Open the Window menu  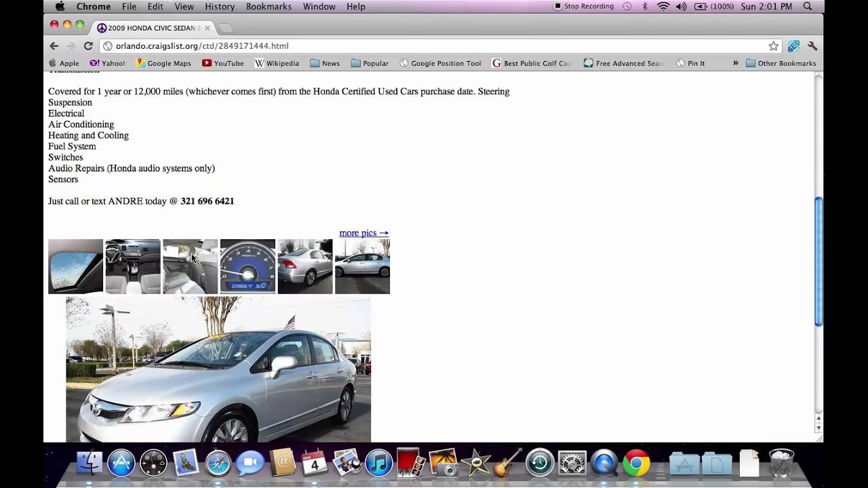point(319,6)
